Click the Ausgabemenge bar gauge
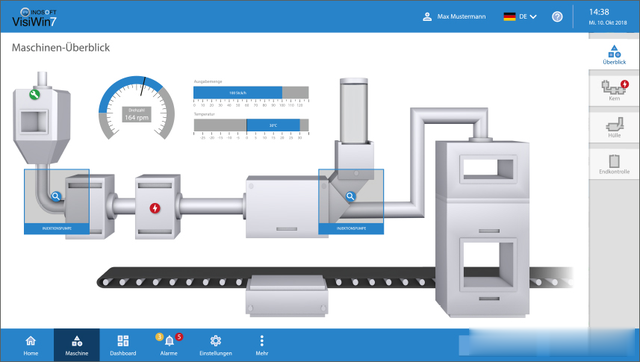The height and width of the screenshot is (362, 640). tap(251, 93)
